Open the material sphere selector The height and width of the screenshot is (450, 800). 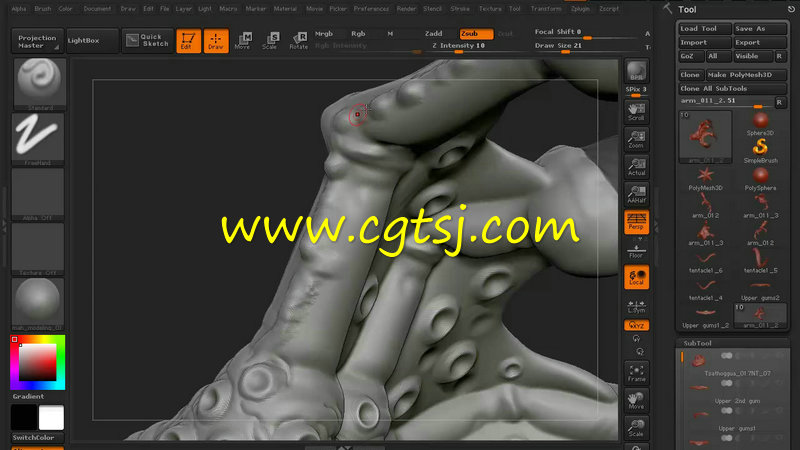pyautogui.click(x=38, y=304)
